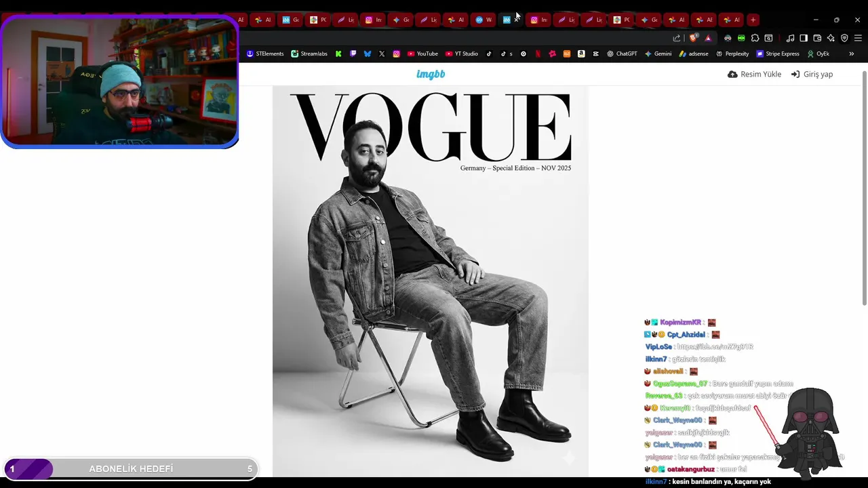Close the active imgbb tab
This screenshot has width=868, height=488.
517,20
